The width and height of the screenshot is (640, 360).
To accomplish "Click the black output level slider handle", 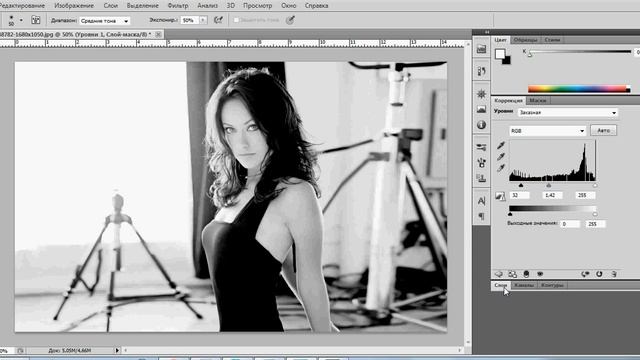I will click(510, 214).
